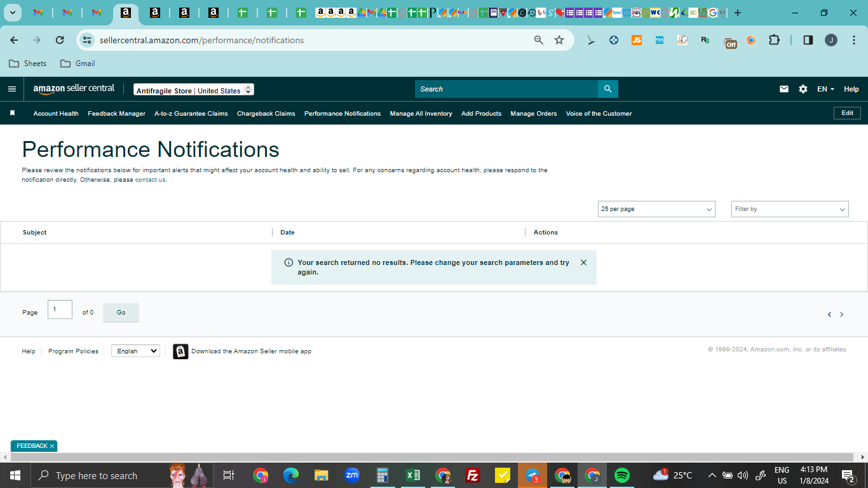The height and width of the screenshot is (488, 868).
Task: Bookmark this page with star icon
Action: (559, 40)
